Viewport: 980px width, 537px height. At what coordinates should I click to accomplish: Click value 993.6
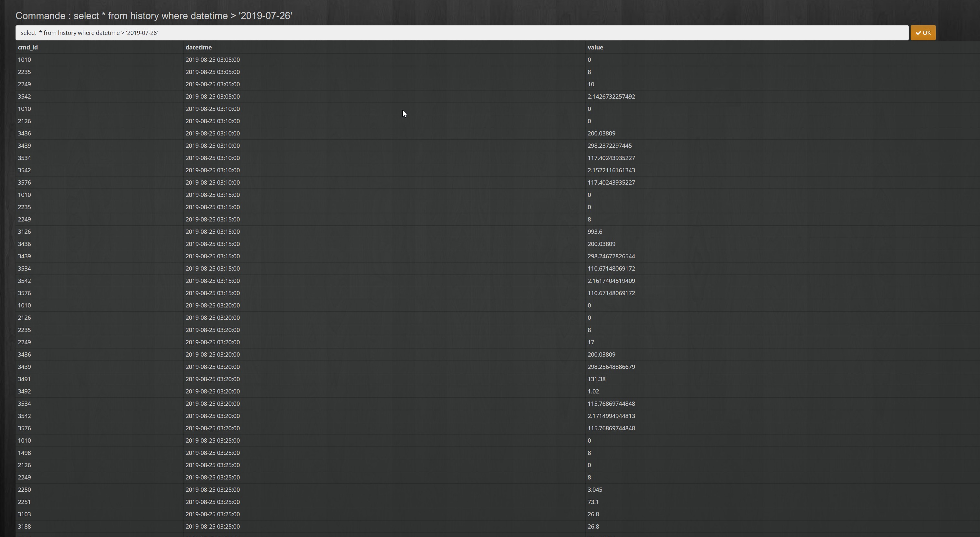(595, 232)
